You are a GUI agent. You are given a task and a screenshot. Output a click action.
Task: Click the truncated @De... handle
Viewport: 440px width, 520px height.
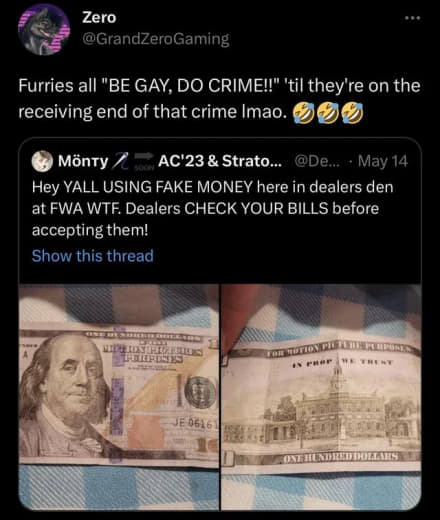coord(318,161)
